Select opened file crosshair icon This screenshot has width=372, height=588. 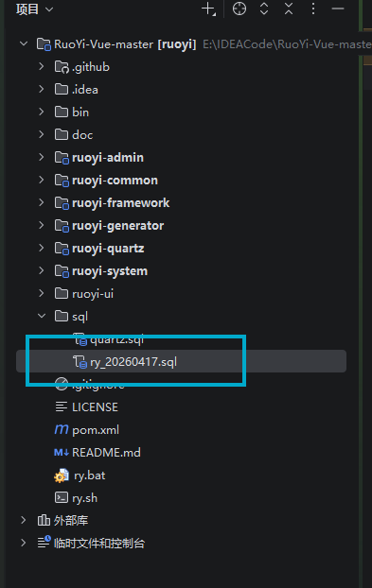(x=239, y=9)
